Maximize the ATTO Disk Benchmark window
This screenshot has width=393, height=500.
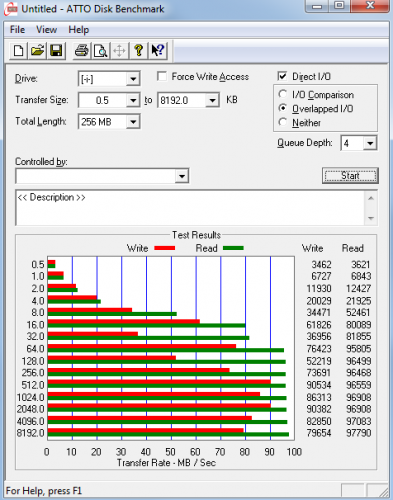click(339, 6)
